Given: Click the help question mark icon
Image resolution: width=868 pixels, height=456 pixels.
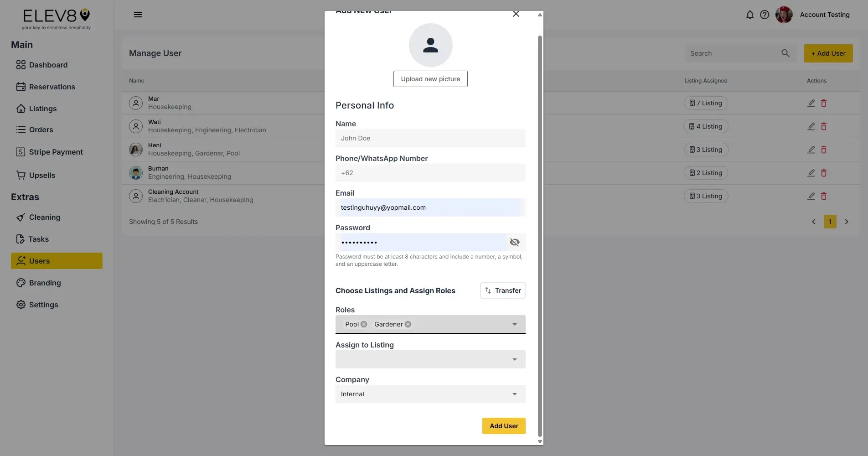Looking at the screenshot, I should (765, 15).
